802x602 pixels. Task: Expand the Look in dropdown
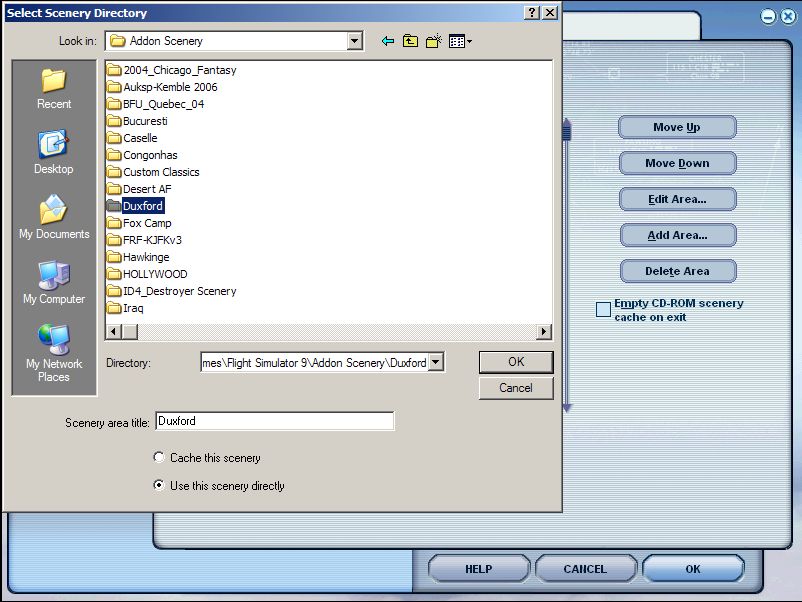[355, 41]
